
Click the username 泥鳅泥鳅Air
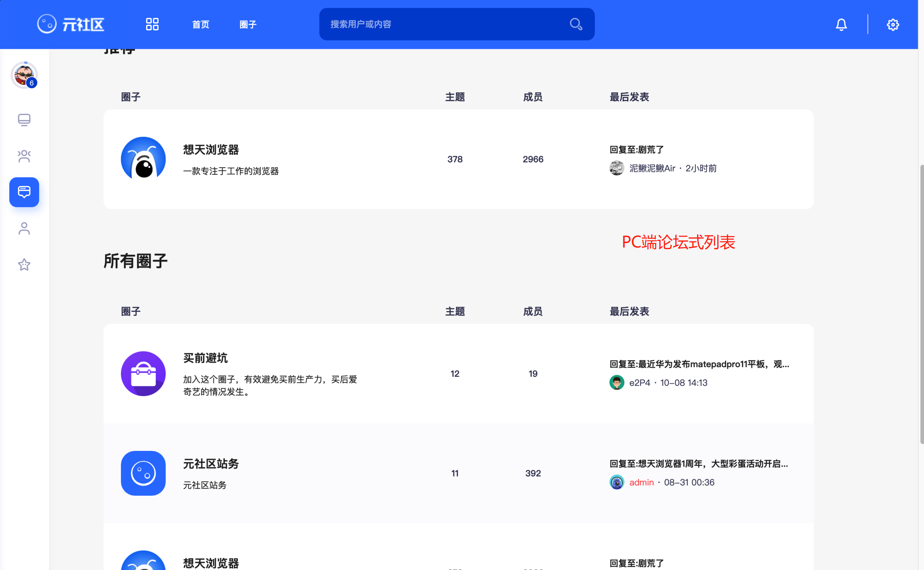[x=652, y=168]
